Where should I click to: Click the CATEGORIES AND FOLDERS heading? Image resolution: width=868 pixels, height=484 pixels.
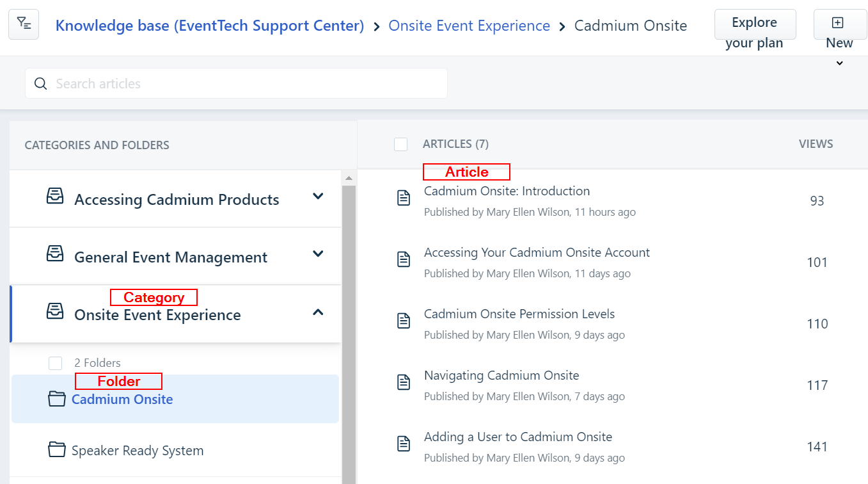[x=97, y=145]
